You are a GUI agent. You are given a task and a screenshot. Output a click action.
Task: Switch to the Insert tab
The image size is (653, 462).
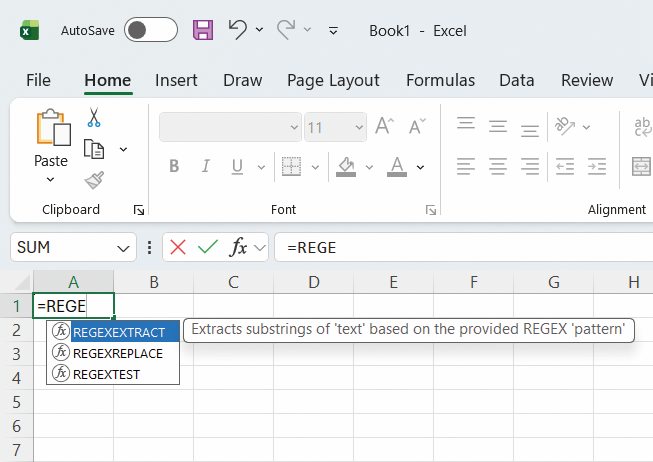pyautogui.click(x=176, y=80)
